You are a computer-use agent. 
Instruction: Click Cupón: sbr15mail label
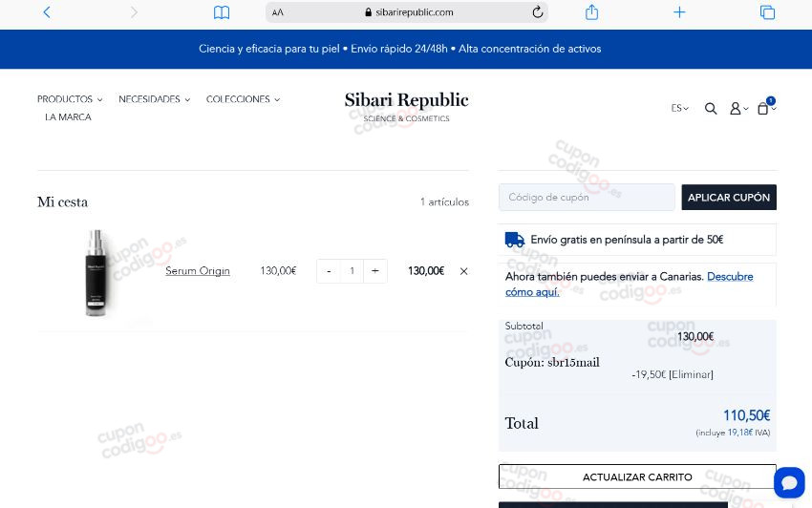point(552,363)
